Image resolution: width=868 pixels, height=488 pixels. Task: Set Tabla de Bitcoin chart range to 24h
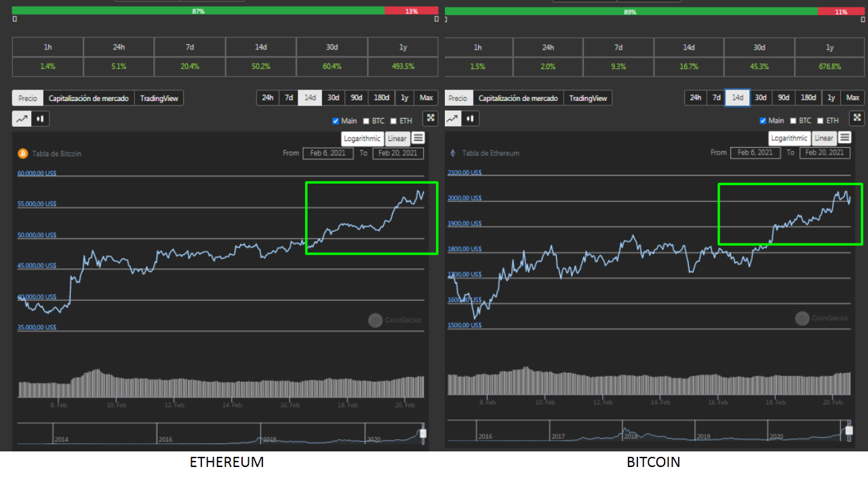point(268,98)
